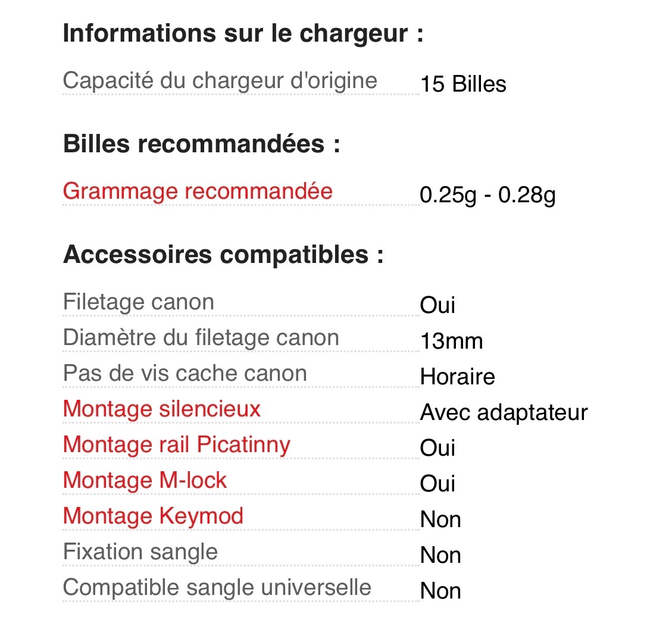Screen dimensions: 672x636
Task: Click the 'Horaire' value
Action: pyautogui.click(x=457, y=377)
